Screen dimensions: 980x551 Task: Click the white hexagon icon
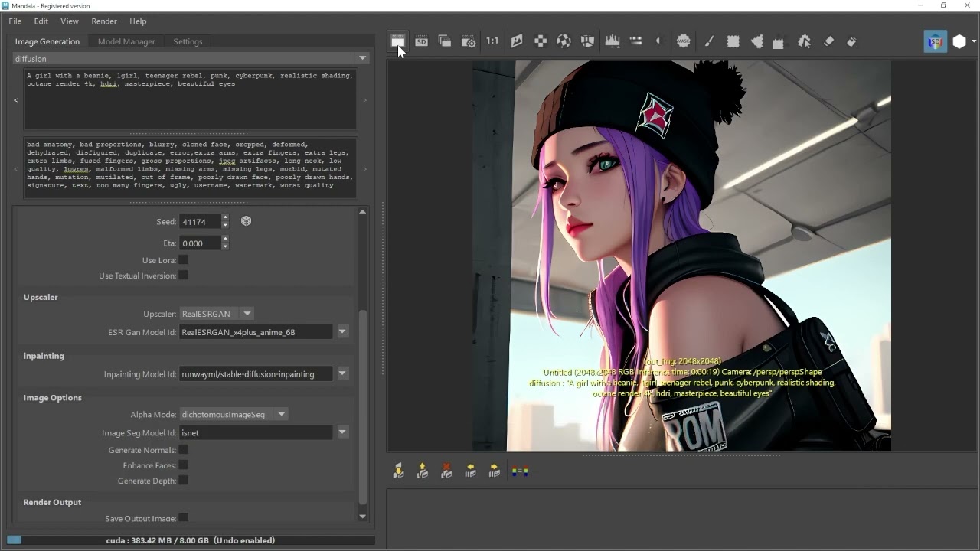[959, 42]
